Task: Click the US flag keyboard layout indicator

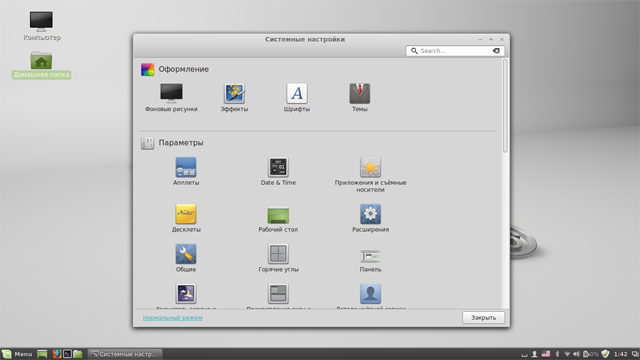Action: [546, 354]
